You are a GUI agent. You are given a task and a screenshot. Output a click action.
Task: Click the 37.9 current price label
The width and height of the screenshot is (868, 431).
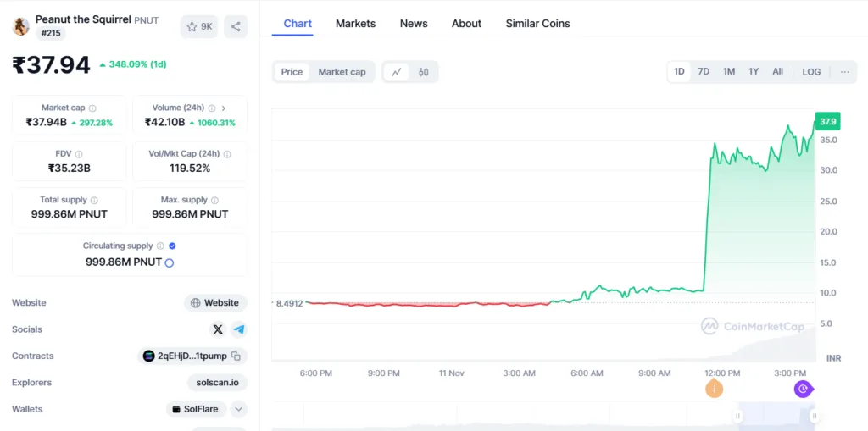coord(828,121)
